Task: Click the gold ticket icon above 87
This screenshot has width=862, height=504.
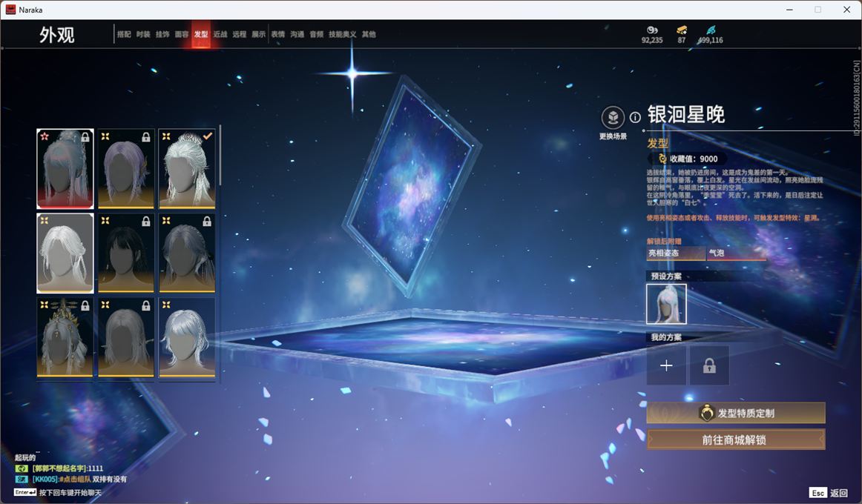Action: click(682, 30)
